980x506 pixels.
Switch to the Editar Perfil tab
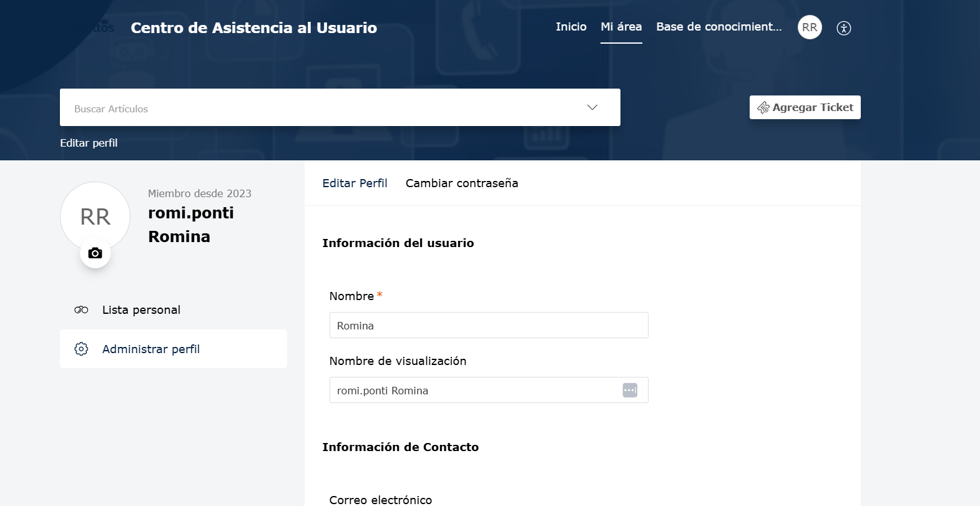[x=355, y=183]
